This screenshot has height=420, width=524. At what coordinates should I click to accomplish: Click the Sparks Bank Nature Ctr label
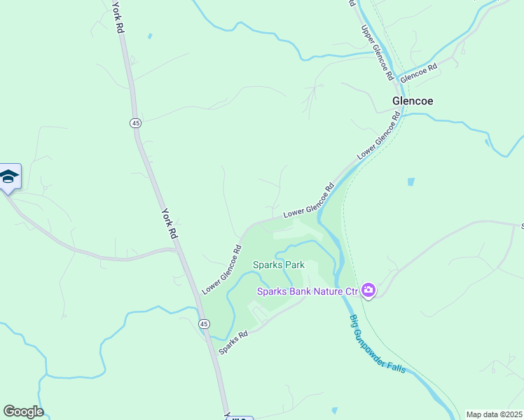point(307,291)
